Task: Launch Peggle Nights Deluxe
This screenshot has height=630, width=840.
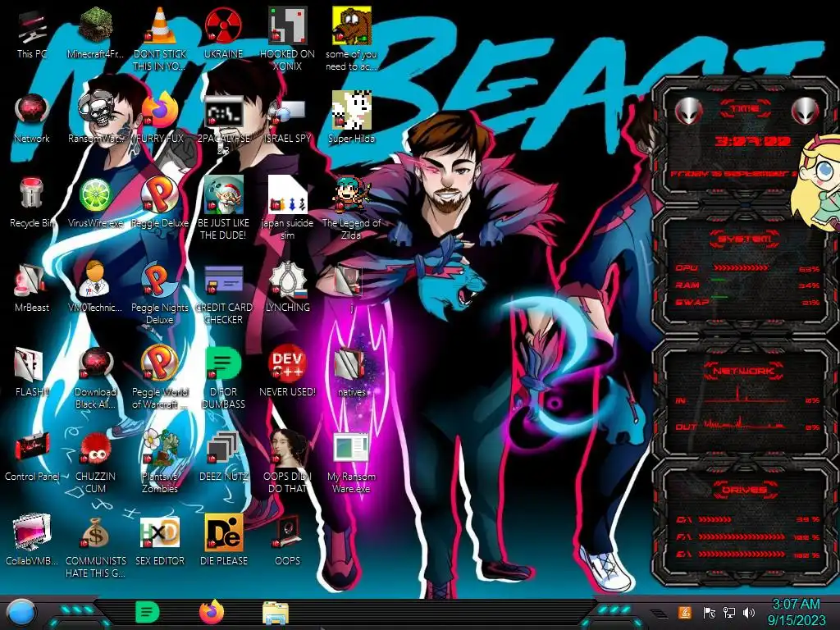Action: (160, 293)
